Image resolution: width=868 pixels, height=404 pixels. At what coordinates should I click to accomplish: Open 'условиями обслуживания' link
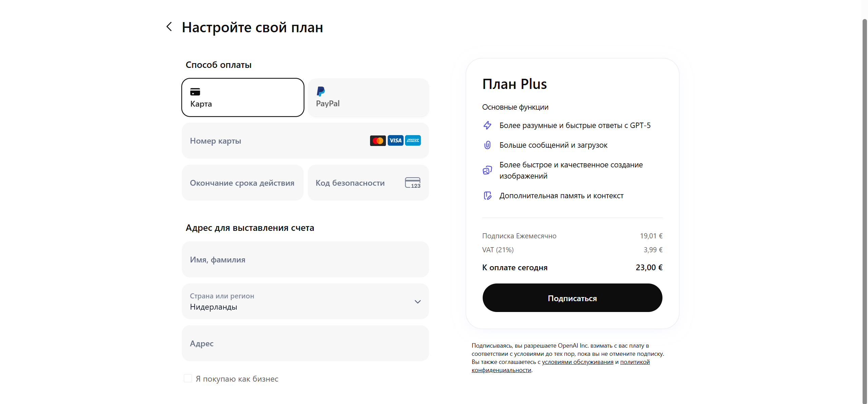[577, 362]
